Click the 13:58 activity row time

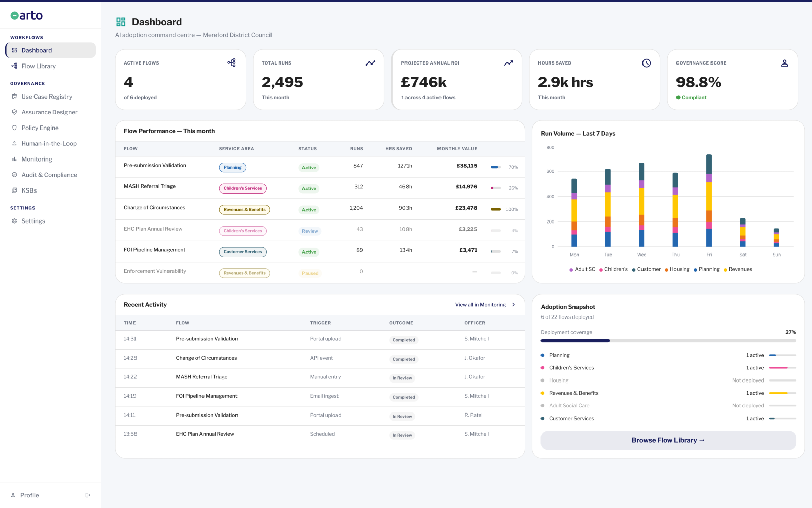[x=130, y=434]
